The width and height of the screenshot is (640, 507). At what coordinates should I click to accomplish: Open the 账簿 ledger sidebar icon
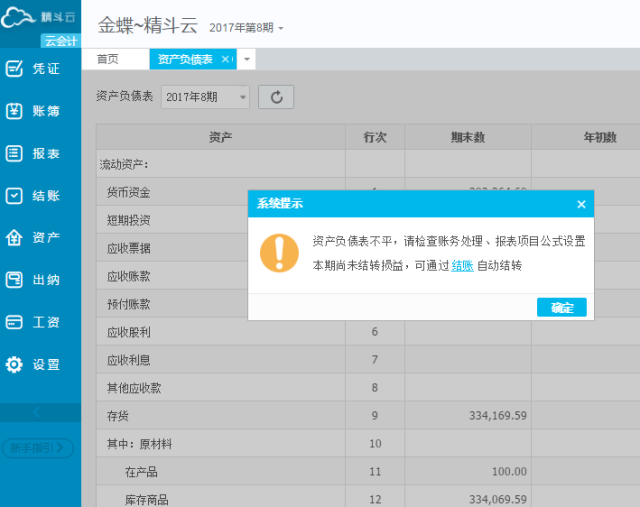pos(14,111)
